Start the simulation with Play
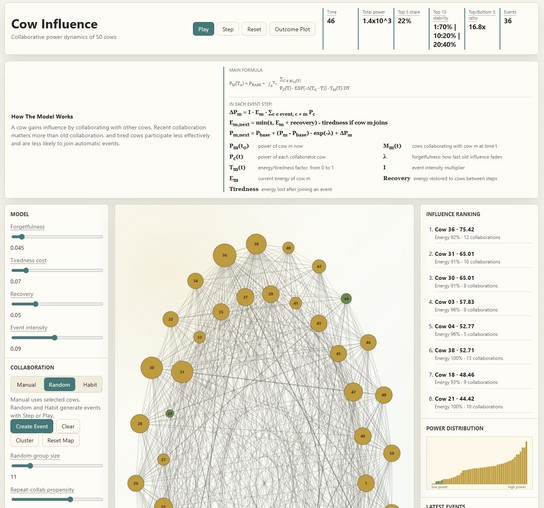Image resolution: width=544 pixels, height=508 pixels. [x=203, y=29]
